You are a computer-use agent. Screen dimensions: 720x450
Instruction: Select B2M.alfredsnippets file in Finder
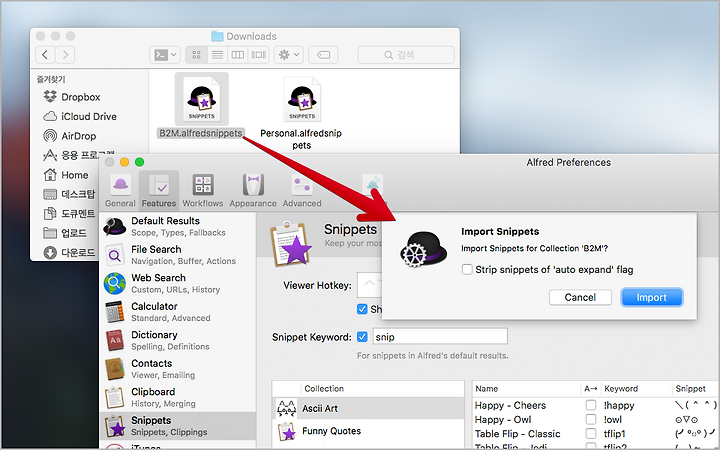coord(201,106)
